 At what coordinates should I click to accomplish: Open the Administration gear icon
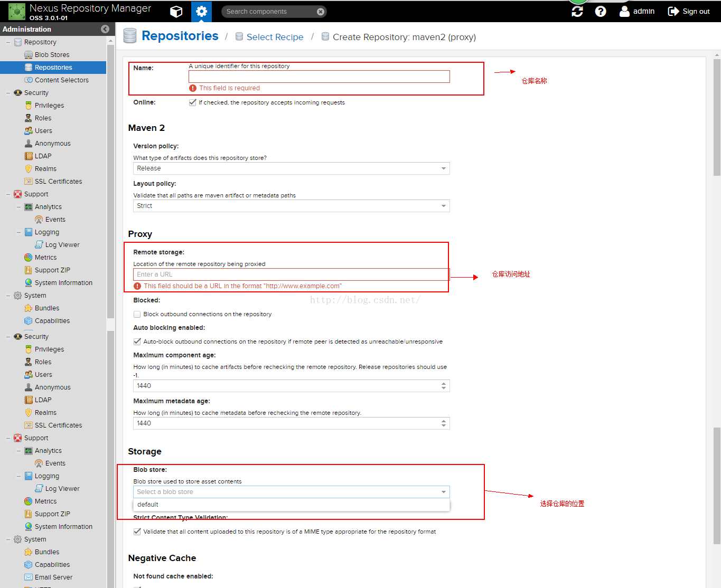coord(201,12)
